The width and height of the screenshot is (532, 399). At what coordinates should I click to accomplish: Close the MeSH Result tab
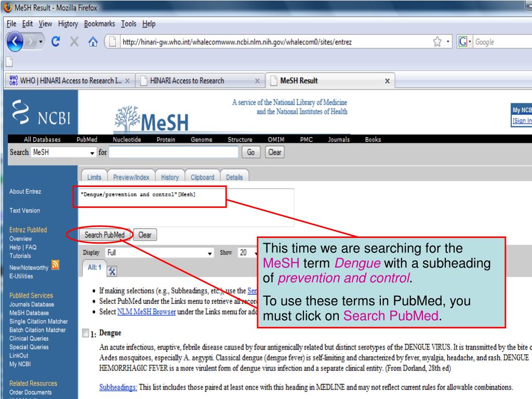coord(387,81)
